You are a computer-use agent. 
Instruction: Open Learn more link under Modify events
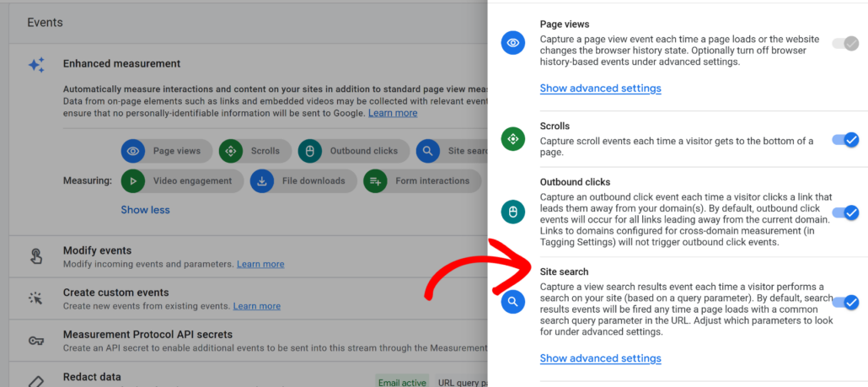[260, 264]
